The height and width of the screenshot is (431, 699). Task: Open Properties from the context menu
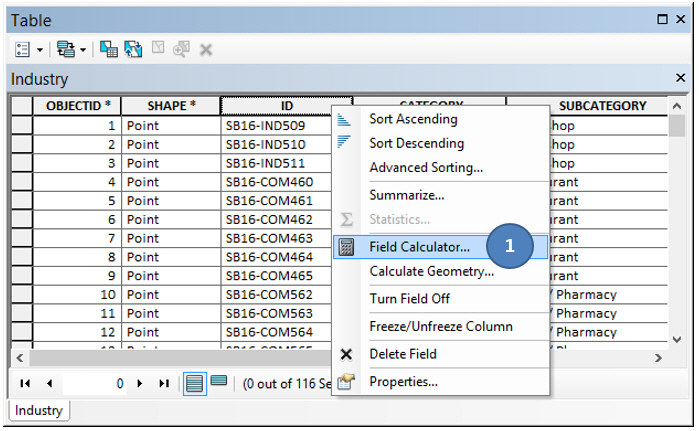[x=403, y=381]
